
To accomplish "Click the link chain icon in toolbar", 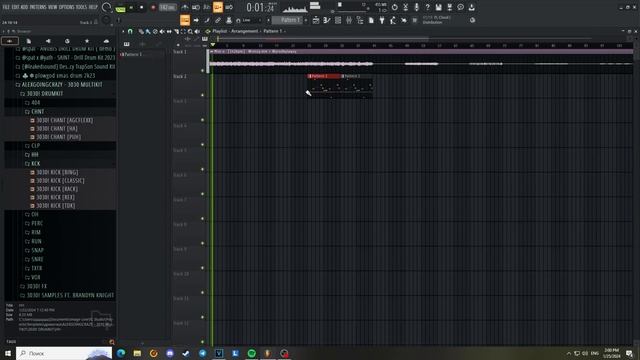I will tap(218, 20).
